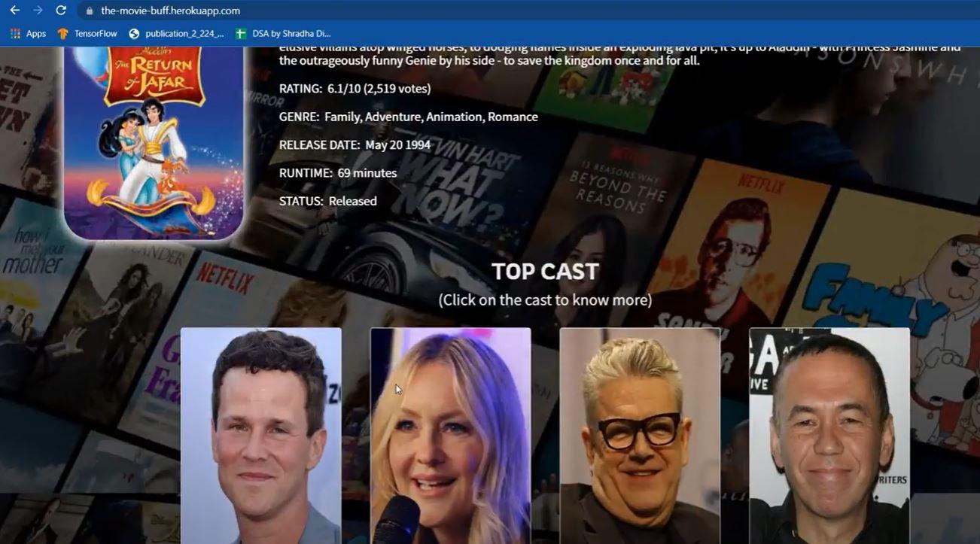
Task: Select the cast photo of man with glasses
Action: pos(640,436)
